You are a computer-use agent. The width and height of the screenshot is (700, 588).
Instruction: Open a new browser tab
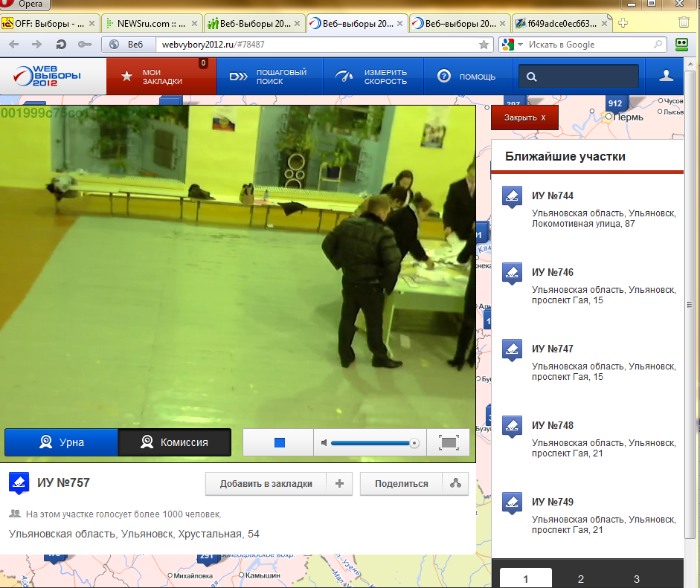click(x=623, y=23)
